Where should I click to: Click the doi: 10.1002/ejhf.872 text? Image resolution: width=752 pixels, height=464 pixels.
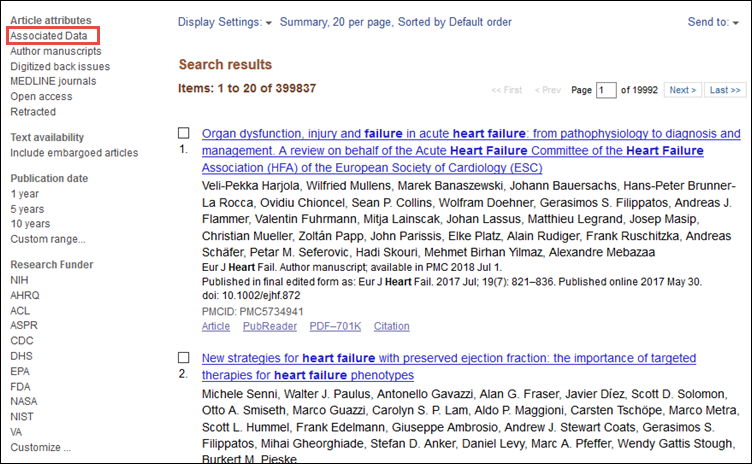[x=251, y=296]
